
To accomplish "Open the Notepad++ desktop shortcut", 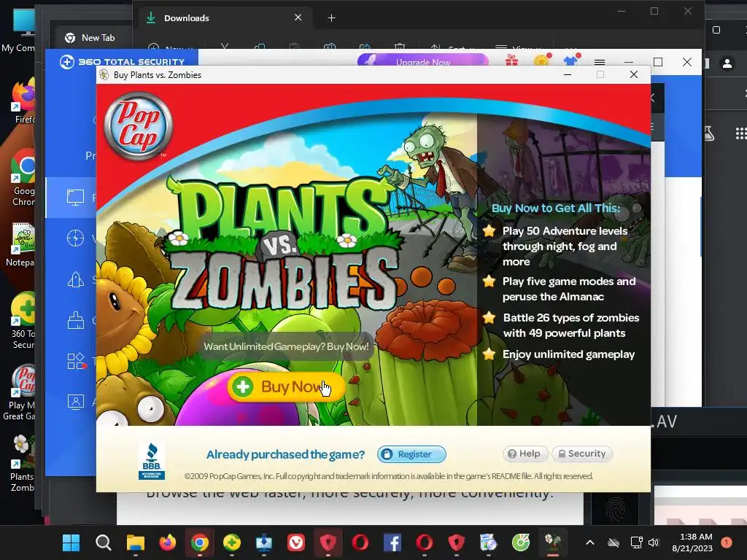I will [x=21, y=245].
